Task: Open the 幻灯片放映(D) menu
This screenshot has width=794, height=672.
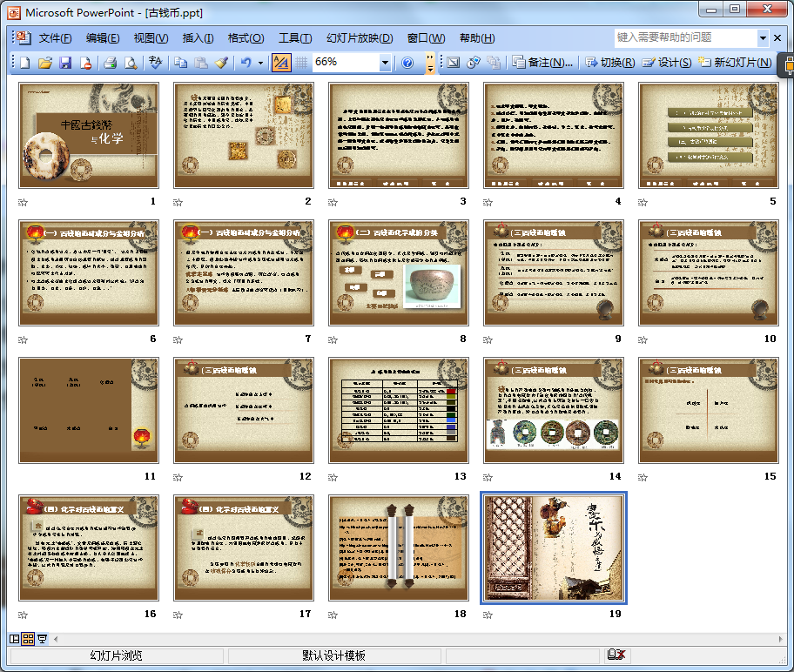Action: 359,38
